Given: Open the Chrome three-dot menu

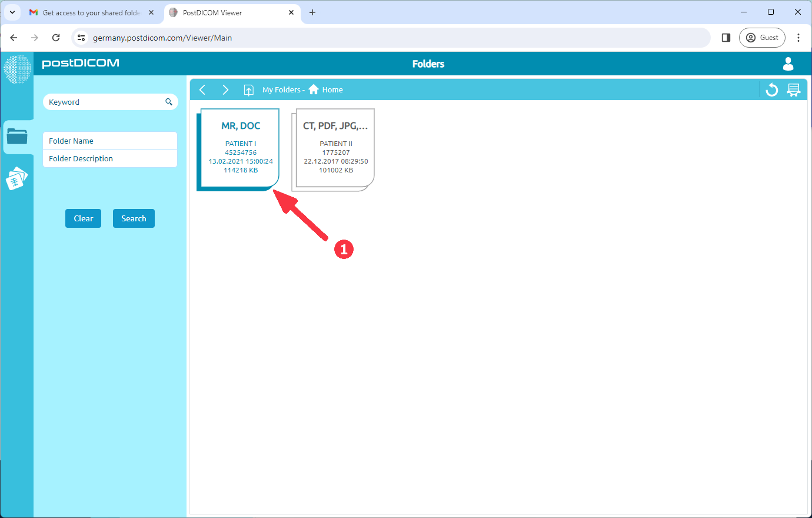Looking at the screenshot, I should [x=798, y=37].
